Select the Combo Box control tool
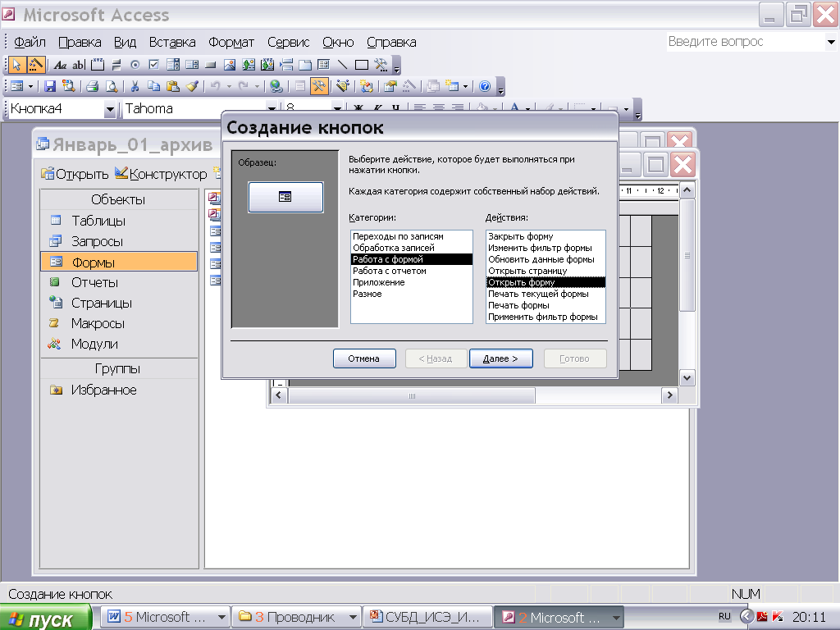Screen dimensions: 840x630 (x=173, y=66)
